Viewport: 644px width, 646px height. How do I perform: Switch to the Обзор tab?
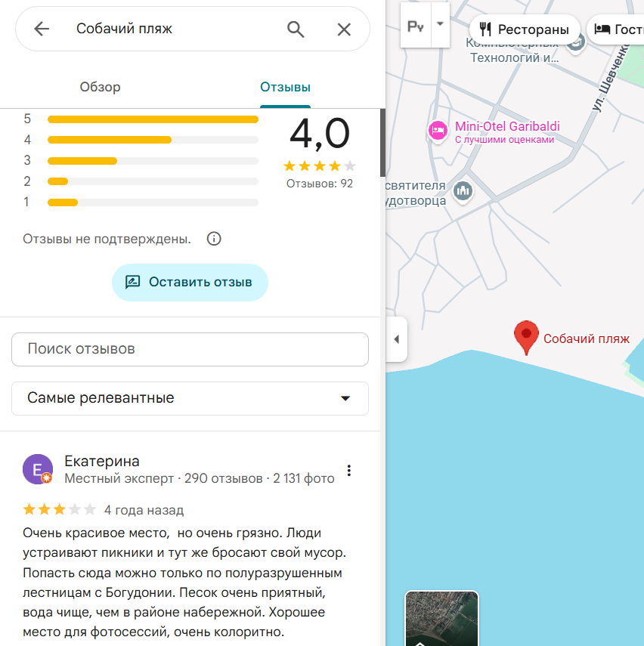tap(101, 87)
